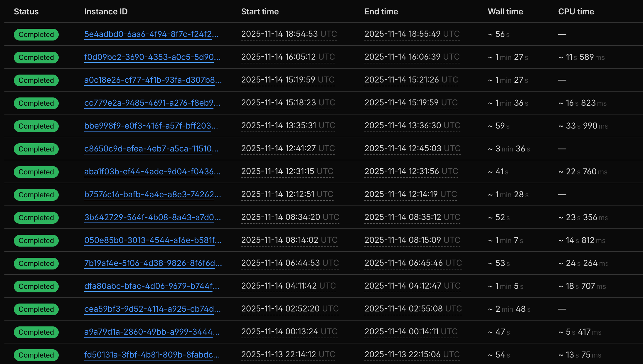
Task: Click the Completed badge in first row
Action: (x=36, y=35)
